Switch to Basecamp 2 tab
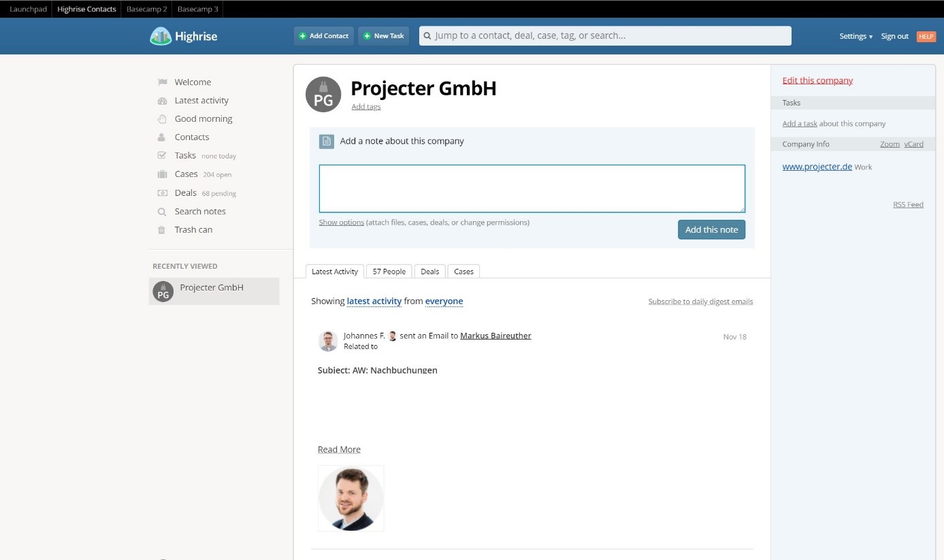Screen dimensions: 944x560 (146, 10)
